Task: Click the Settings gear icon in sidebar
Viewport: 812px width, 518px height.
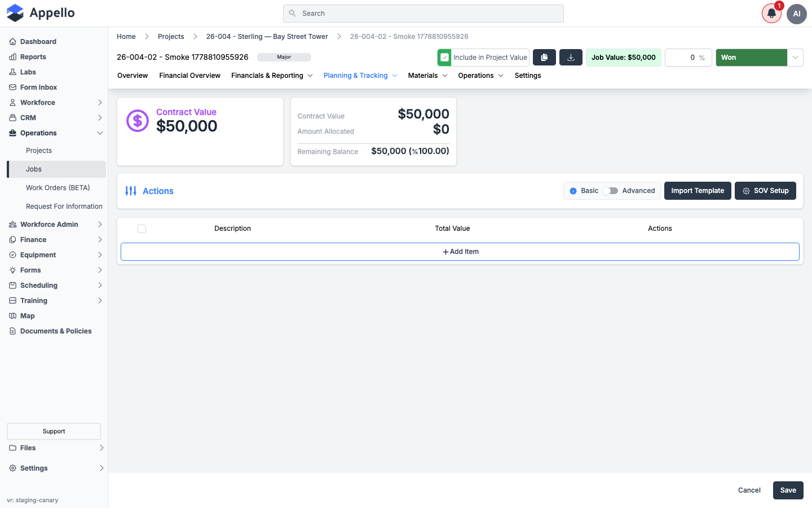Action: (x=12, y=468)
